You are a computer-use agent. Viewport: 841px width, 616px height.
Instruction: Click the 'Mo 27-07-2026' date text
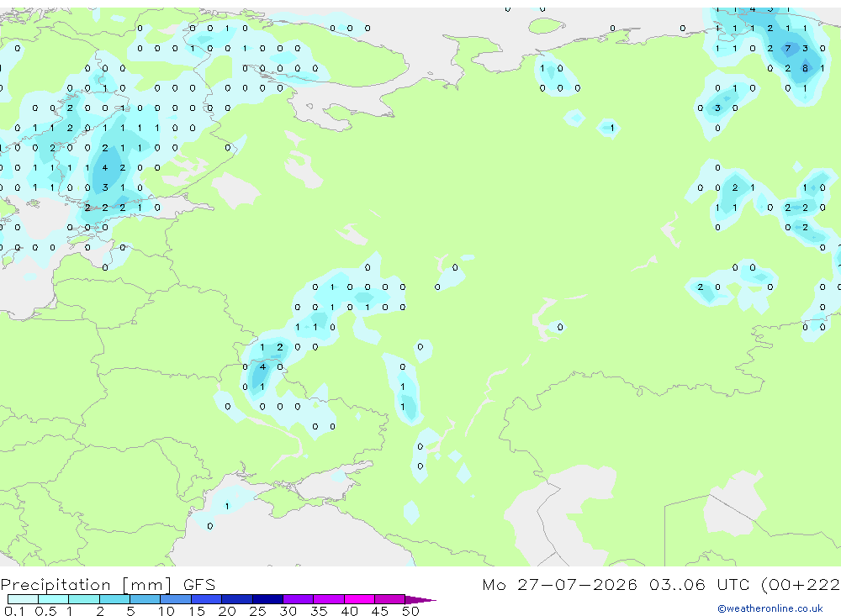coord(559,584)
